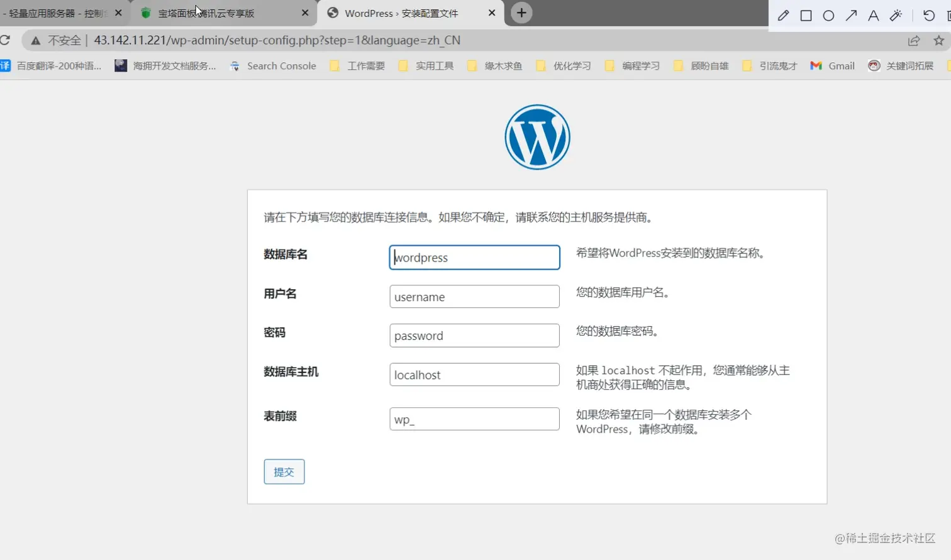This screenshot has width=951, height=560.
Task: Open 顾盼自雄 bookmark folder
Action: click(701, 65)
